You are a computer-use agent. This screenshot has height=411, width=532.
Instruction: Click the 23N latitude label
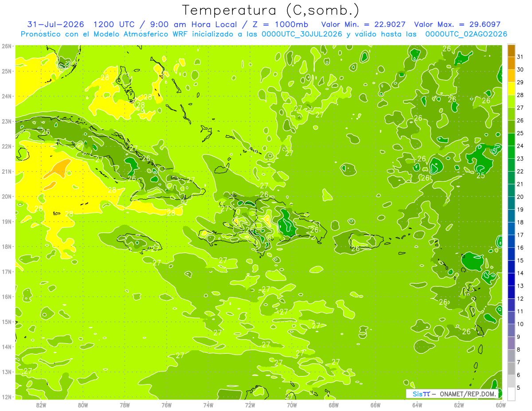pyautogui.click(x=7, y=121)
